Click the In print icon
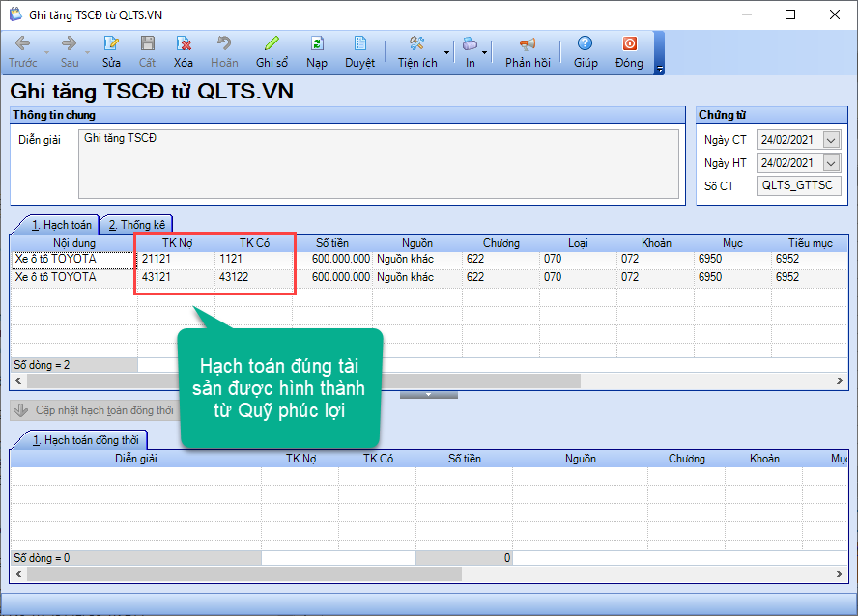The image size is (858, 616). tap(470, 43)
